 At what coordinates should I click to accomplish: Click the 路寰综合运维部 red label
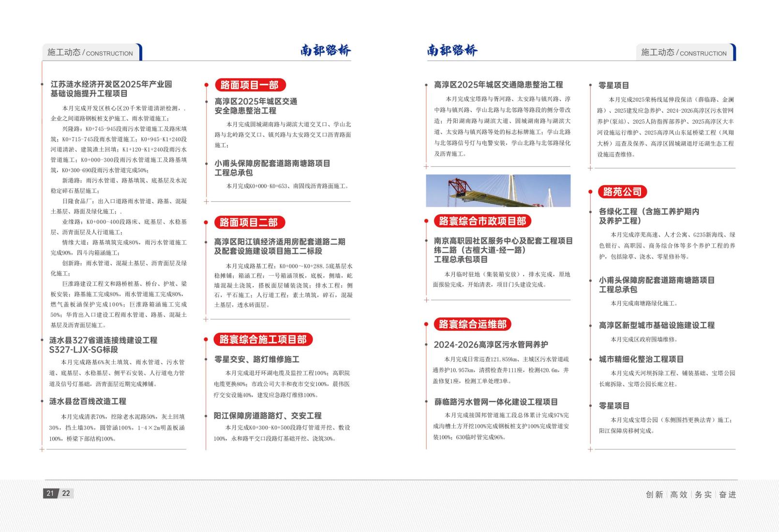pyautogui.click(x=472, y=324)
